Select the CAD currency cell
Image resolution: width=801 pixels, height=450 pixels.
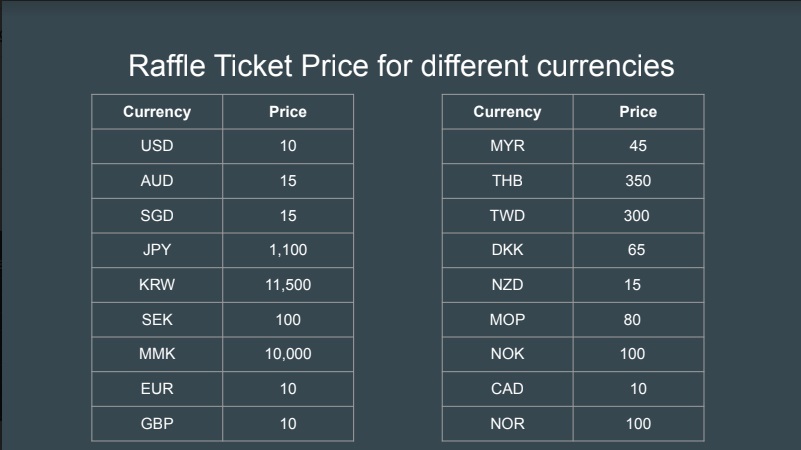507,389
